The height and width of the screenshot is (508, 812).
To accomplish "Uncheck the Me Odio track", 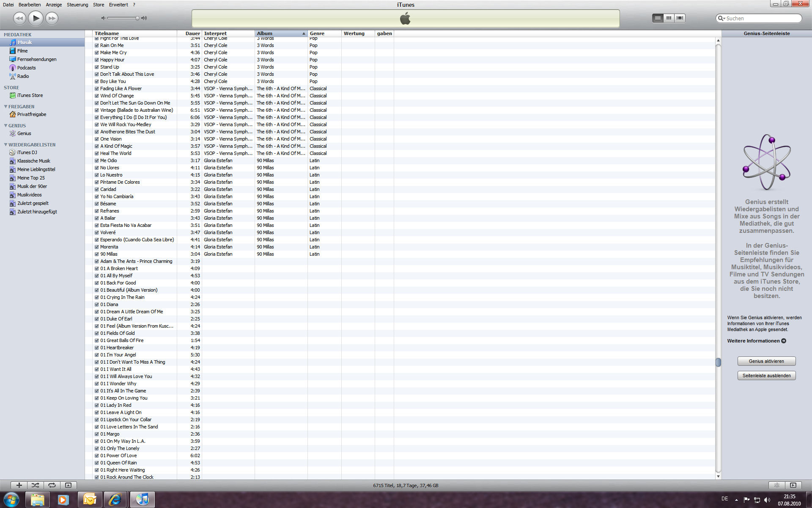I will (x=96, y=160).
